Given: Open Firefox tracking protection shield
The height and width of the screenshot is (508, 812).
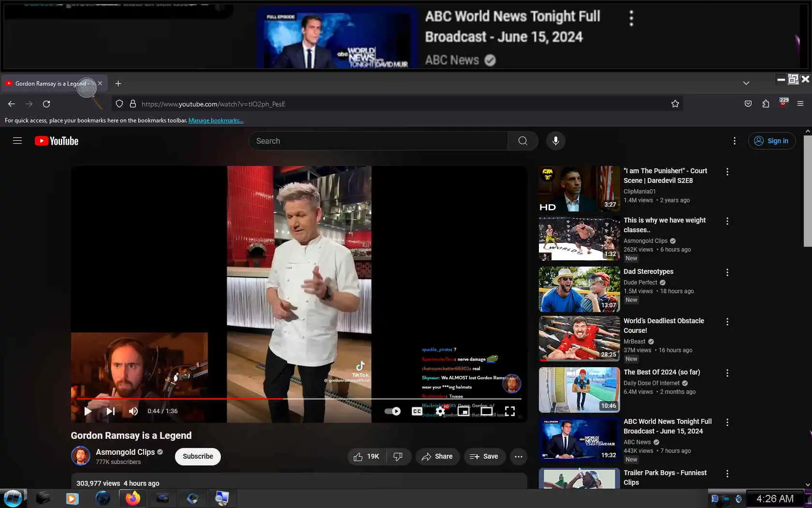Looking at the screenshot, I should coord(119,104).
